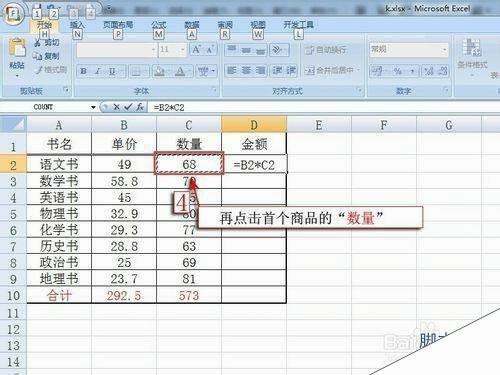Increase the cell indent
500x375 pixels.
tap(291, 71)
